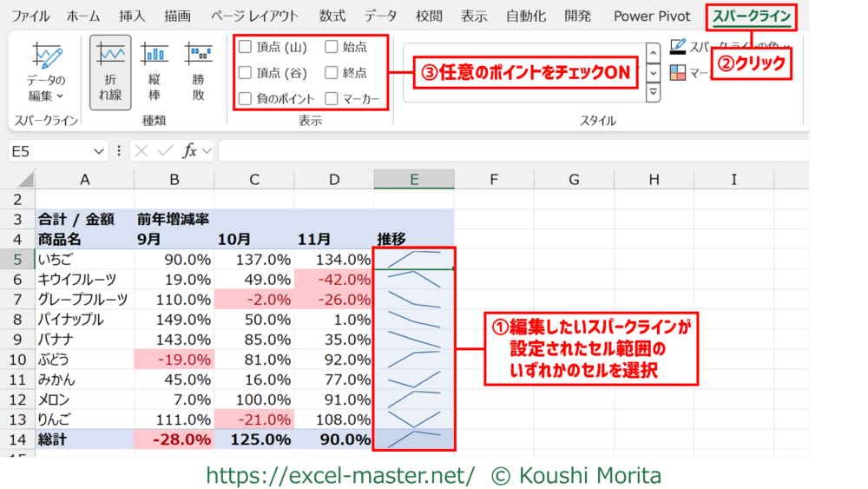Click the marker color icon
The image size is (868, 489).
coord(678,73)
